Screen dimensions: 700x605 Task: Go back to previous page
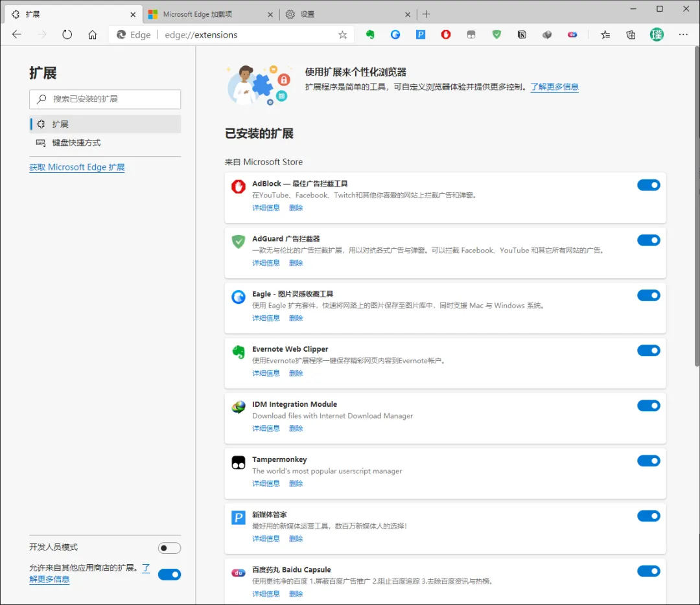point(16,34)
